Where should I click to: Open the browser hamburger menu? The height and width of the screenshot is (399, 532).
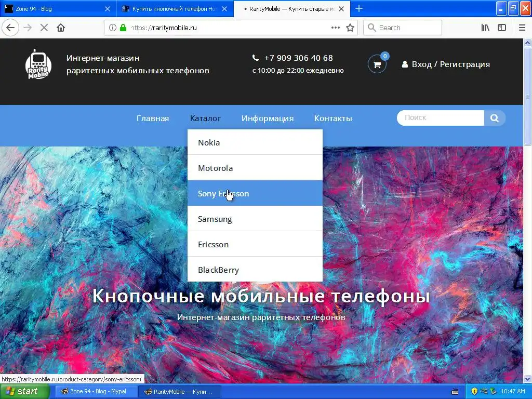pos(522,28)
